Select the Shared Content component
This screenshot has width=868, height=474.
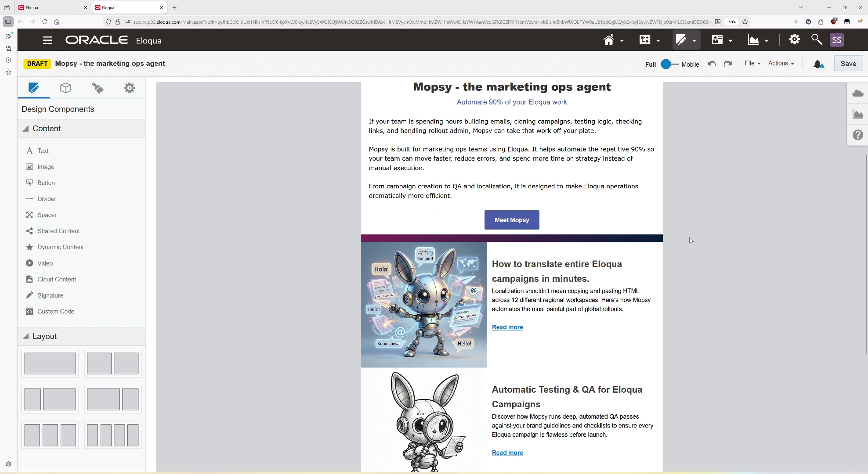pos(53,231)
